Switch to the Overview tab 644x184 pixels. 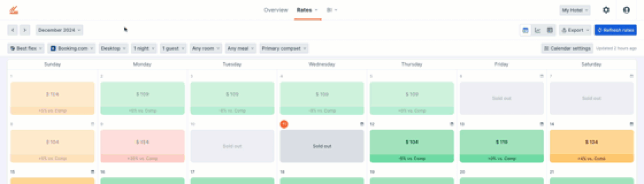point(276,10)
